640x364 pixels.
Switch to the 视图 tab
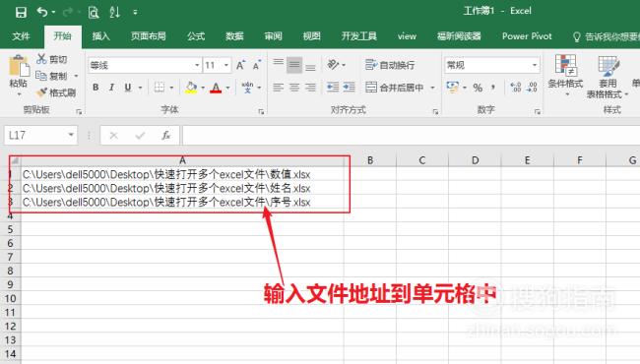pos(311,36)
